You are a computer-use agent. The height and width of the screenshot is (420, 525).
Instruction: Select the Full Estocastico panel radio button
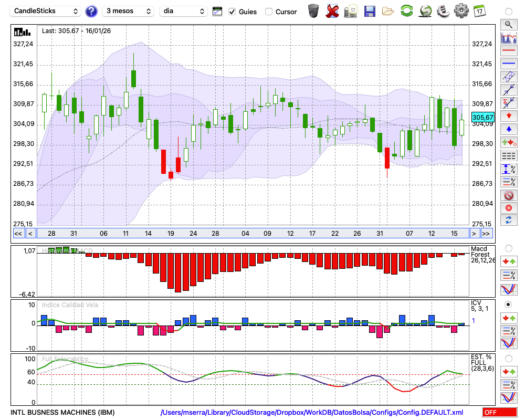(x=509, y=359)
